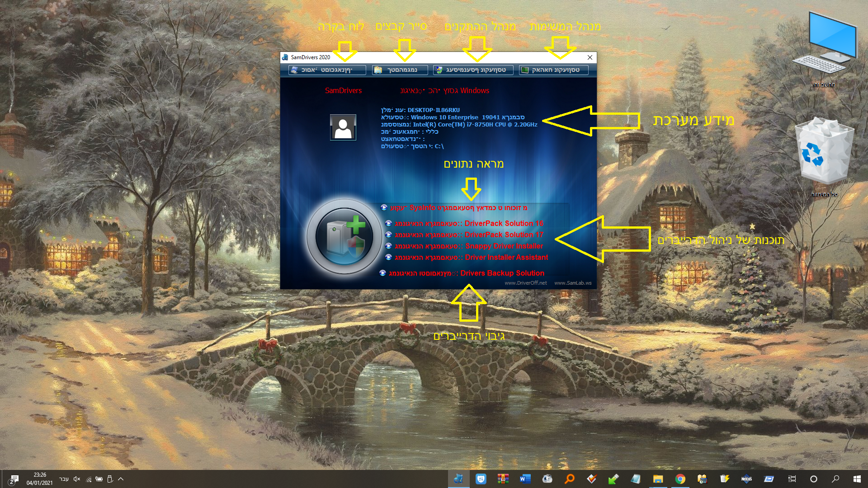
Task: Open the Notepad-style app in taskbar
Action: pos(636,479)
